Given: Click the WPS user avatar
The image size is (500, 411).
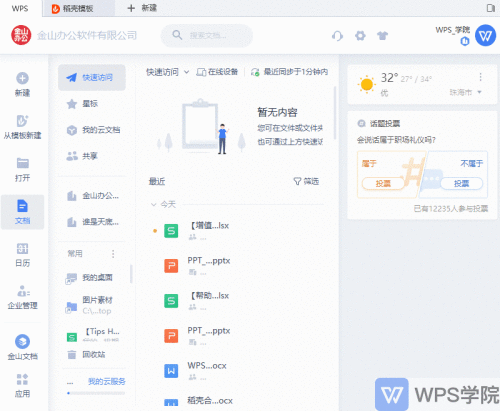Looking at the screenshot, I should [x=485, y=35].
